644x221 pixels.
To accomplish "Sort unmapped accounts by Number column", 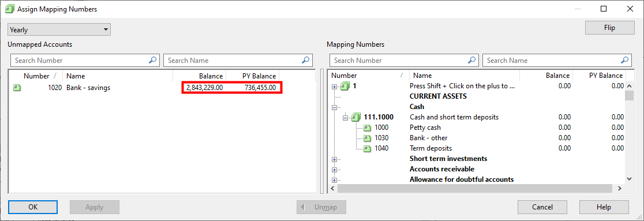I will 36,76.
